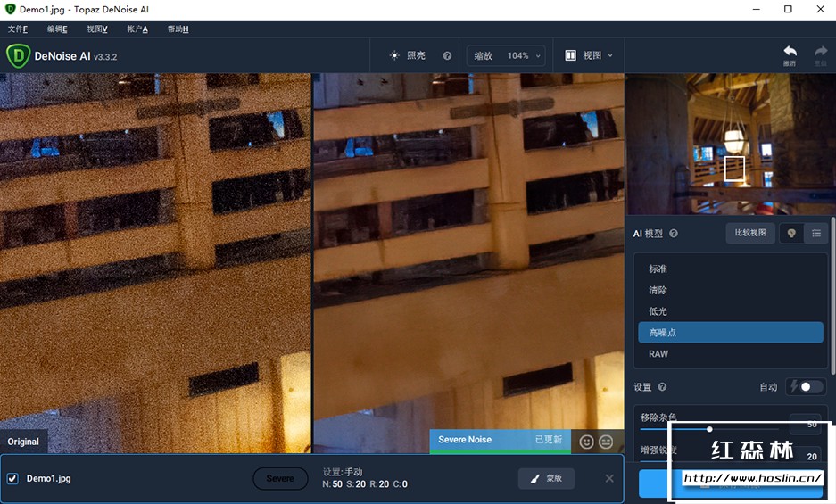
Task: Toggle the Demo1.jpg checkbox
Action: (12, 478)
